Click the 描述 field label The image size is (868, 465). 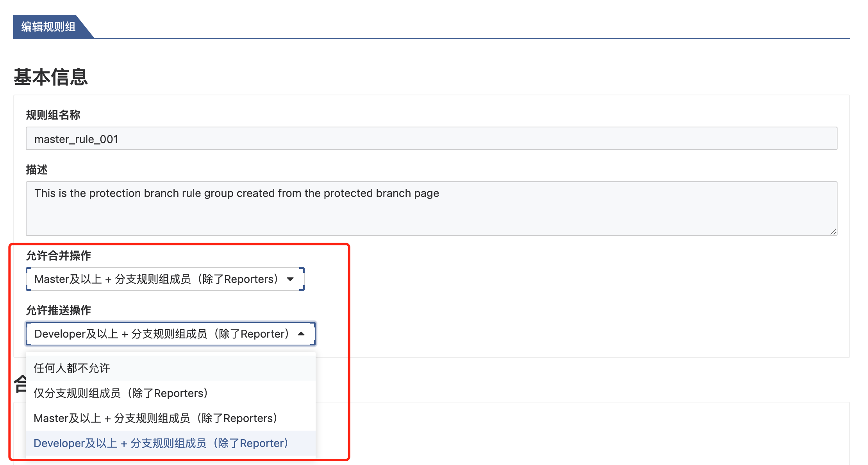pyautogui.click(x=37, y=170)
